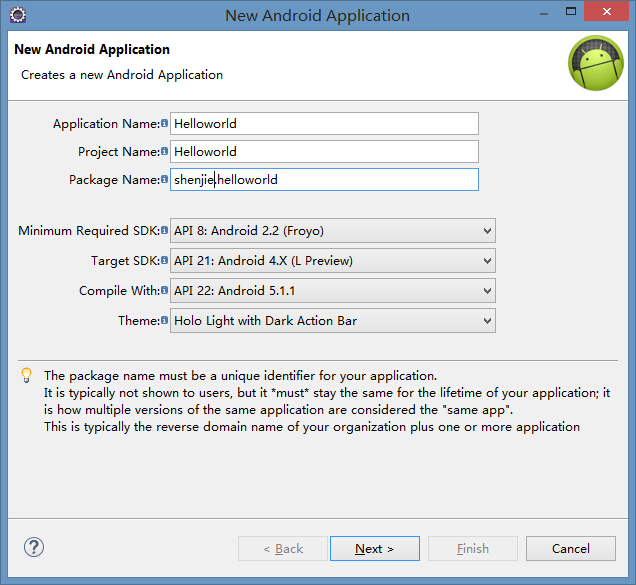The image size is (636, 585).
Task: Click the disabled Finish button
Action: click(x=473, y=548)
